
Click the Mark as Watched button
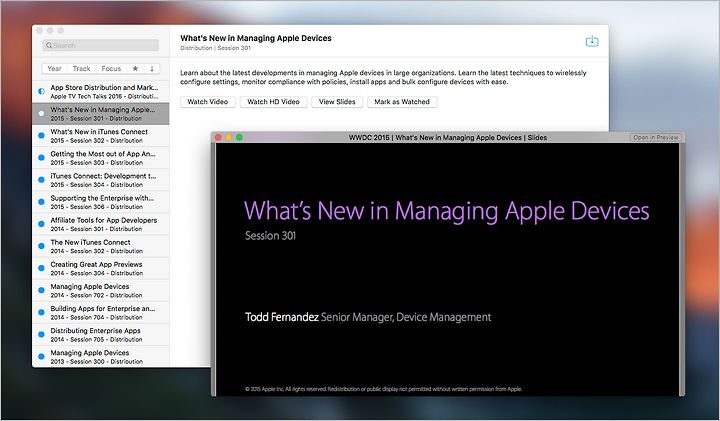[x=402, y=102]
